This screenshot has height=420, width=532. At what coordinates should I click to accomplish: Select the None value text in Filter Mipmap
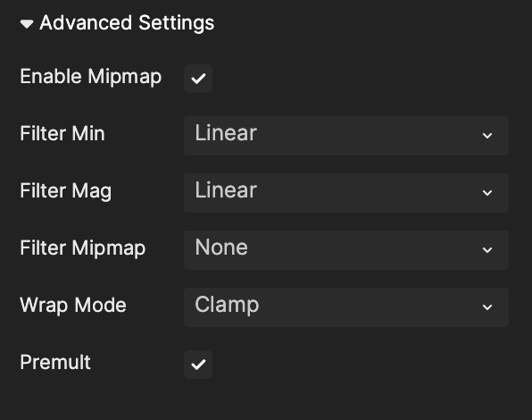[x=221, y=247]
